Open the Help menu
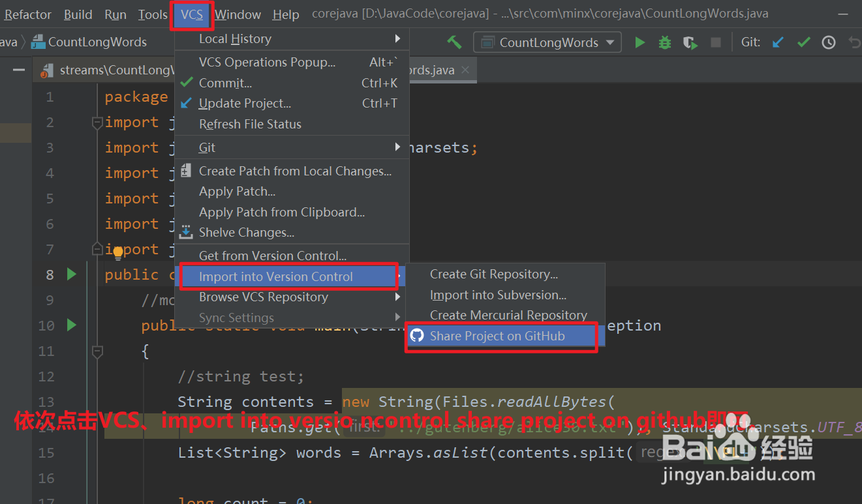 click(x=286, y=14)
